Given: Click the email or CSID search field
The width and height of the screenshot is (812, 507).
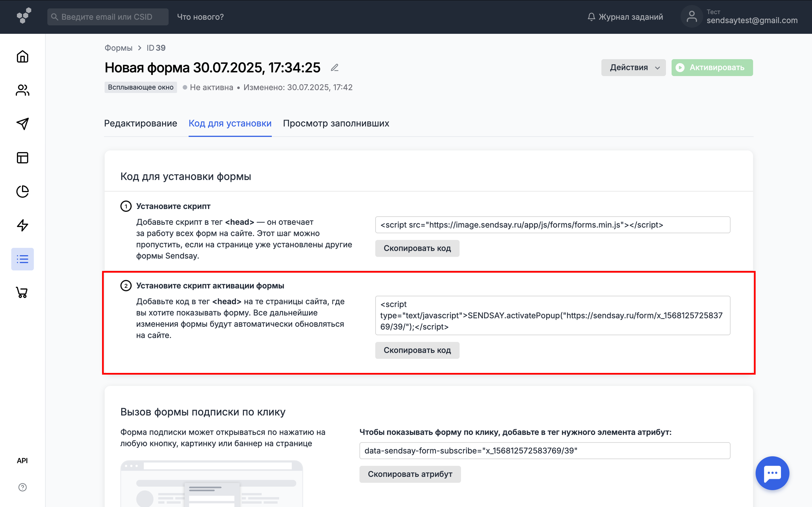Looking at the screenshot, I should pyautogui.click(x=108, y=17).
